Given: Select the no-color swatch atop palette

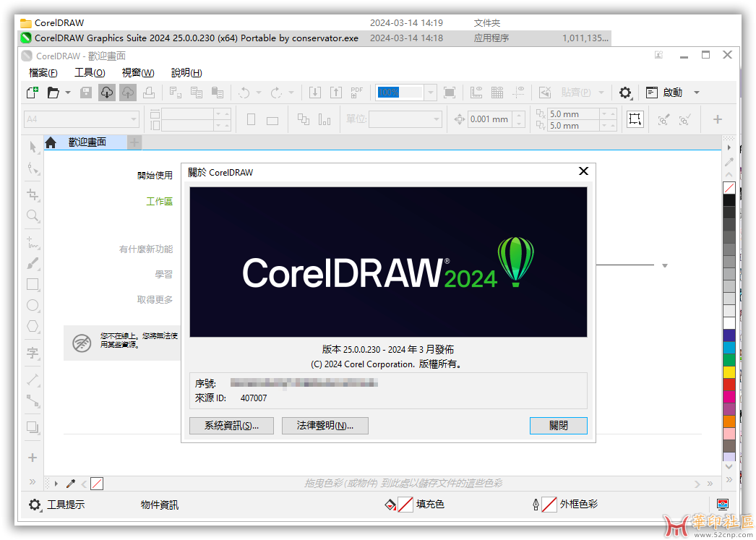Looking at the screenshot, I should tap(729, 187).
